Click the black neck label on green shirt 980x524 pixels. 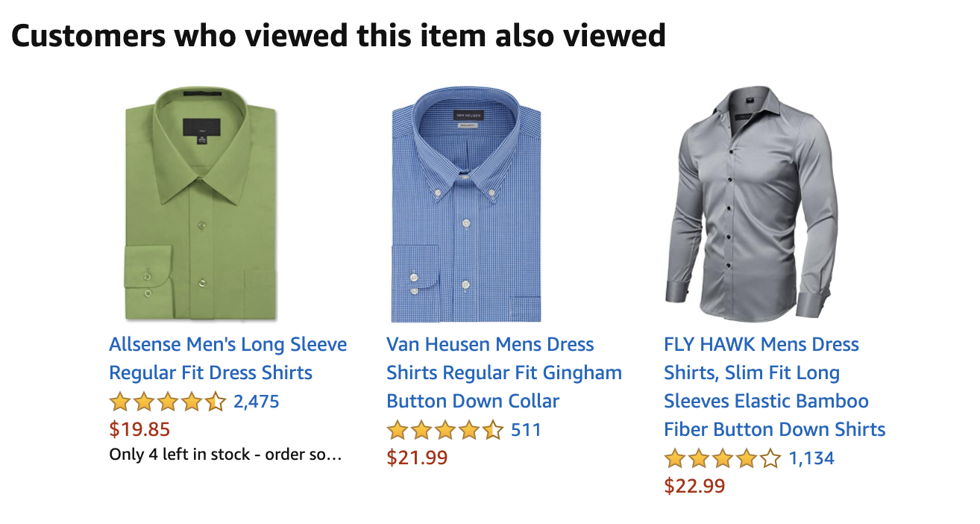pyautogui.click(x=202, y=126)
